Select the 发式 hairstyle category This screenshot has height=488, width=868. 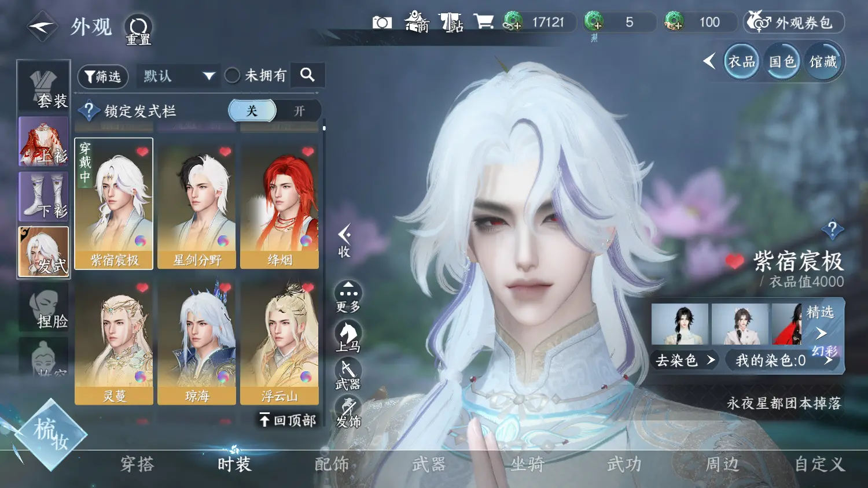44,252
